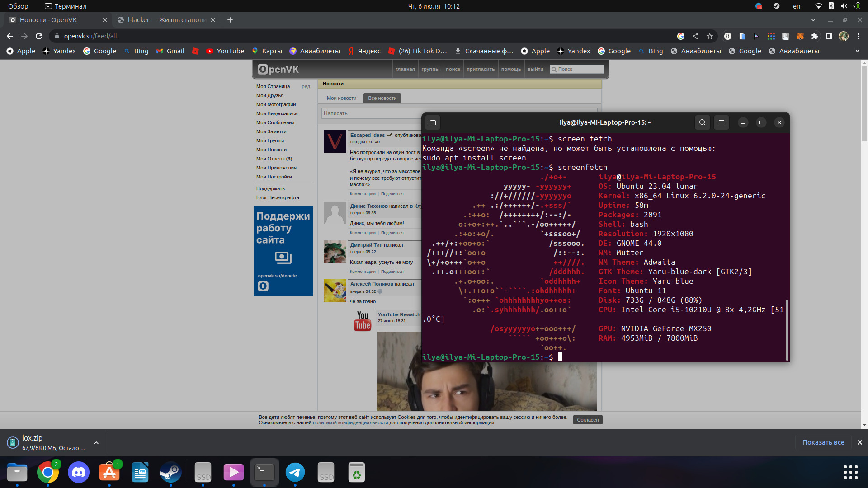Add a new terminal tab
Viewport: 868px width, 488px height.
coord(433,122)
